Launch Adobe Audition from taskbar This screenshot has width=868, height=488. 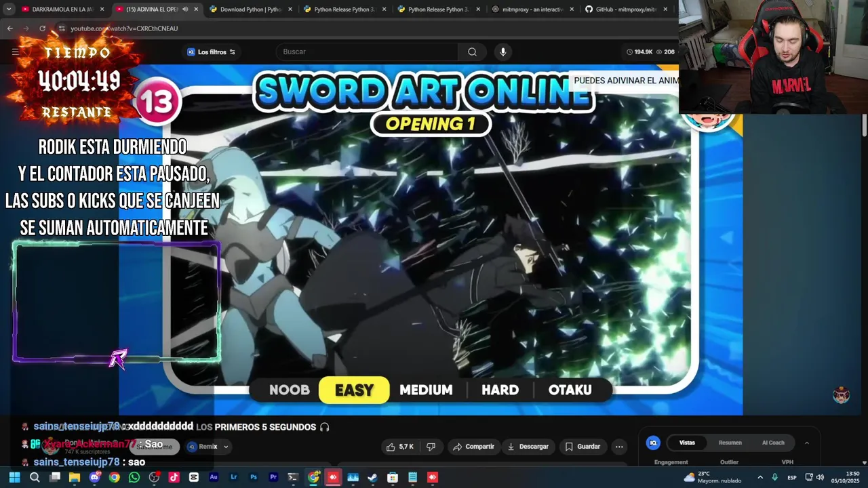pyautogui.click(x=214, y=477)
